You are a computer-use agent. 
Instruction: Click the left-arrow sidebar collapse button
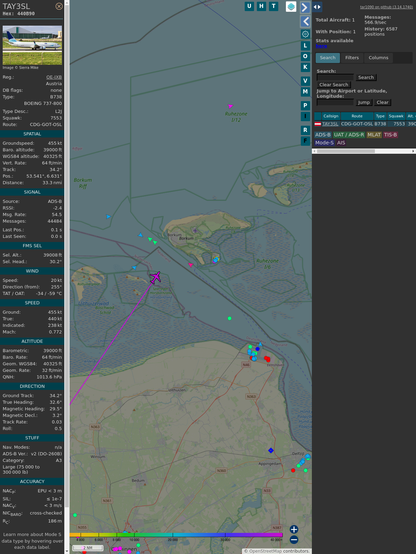pyautogui.click(x=305, y=21)
